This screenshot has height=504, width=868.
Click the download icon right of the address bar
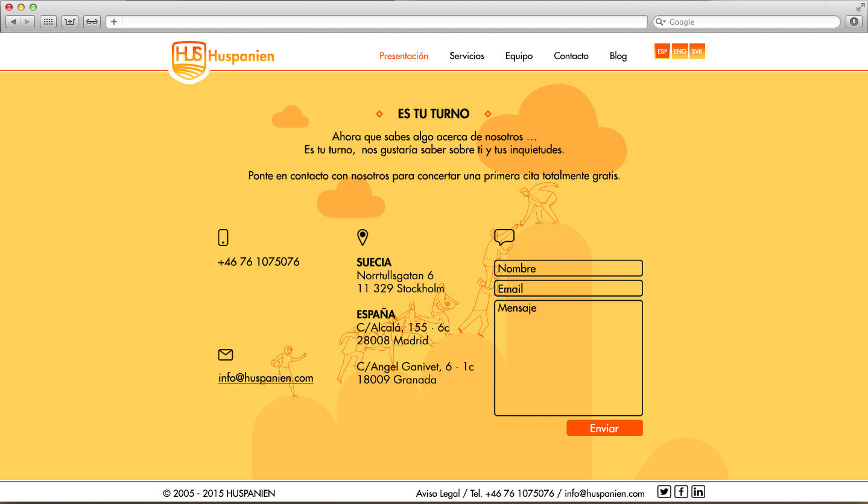853,21
